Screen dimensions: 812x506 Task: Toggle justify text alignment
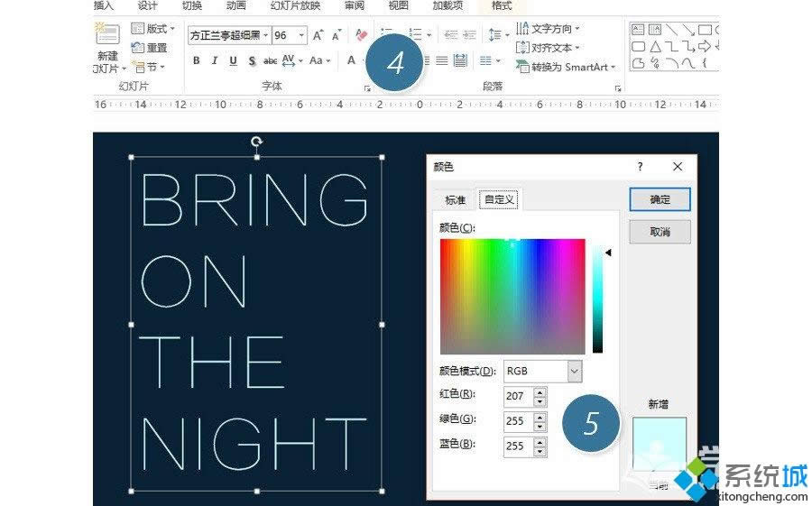pyautogui.click(x=442, y=61)
